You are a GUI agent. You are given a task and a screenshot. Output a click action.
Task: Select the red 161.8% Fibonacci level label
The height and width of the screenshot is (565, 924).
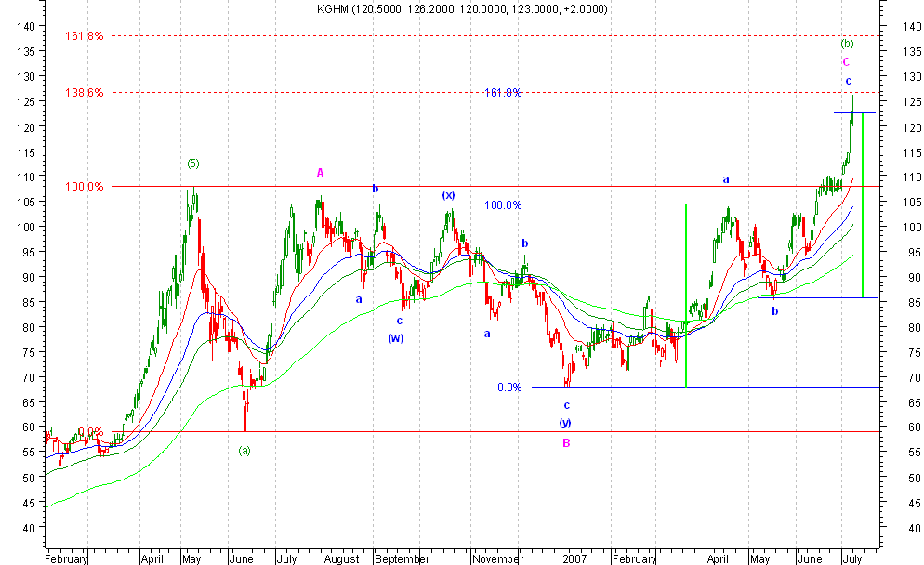pos(84,36)
